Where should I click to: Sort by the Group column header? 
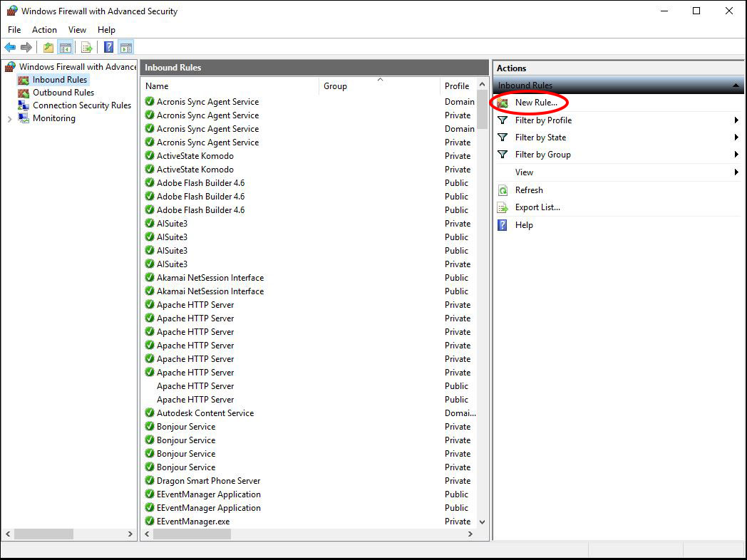tap(379, 86)
